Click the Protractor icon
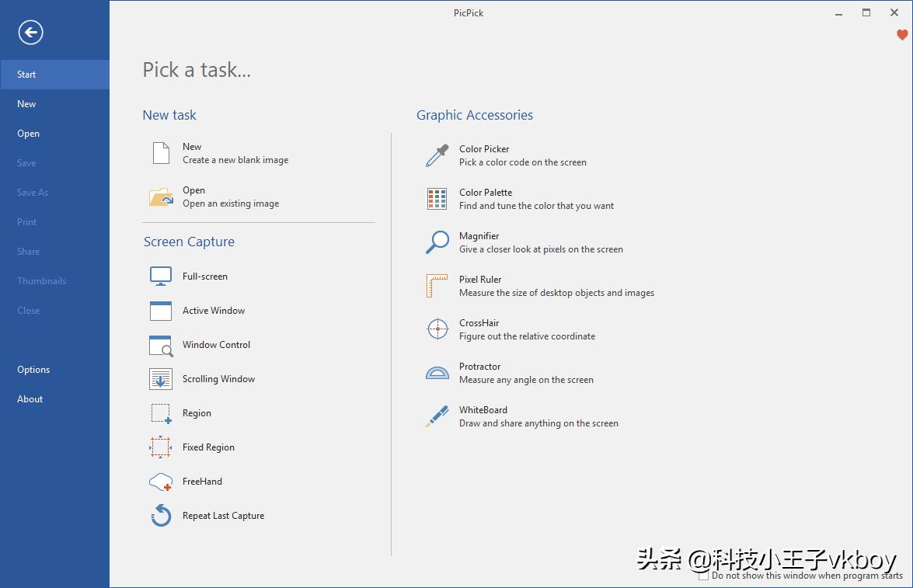The width and height of the screenshot is (913, 588). 437,373
